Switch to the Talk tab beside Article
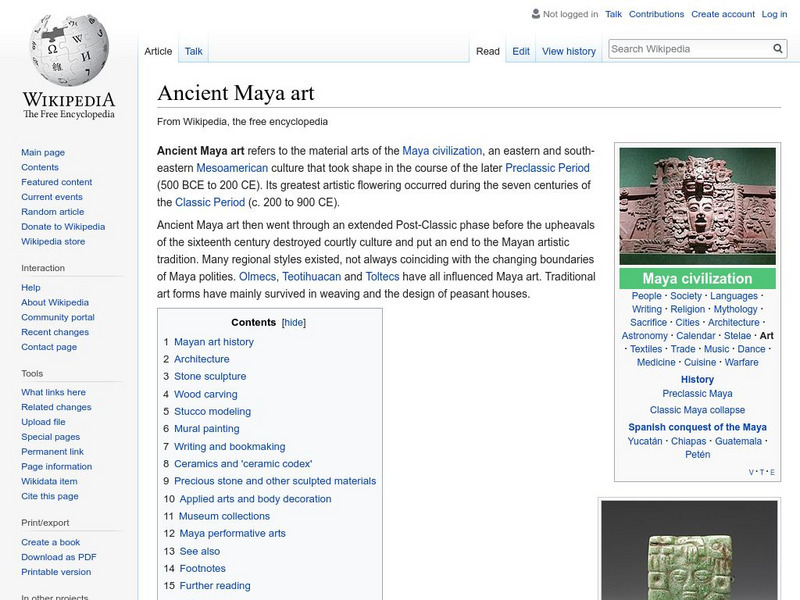 pyautogui.click(x=193, y=51)
